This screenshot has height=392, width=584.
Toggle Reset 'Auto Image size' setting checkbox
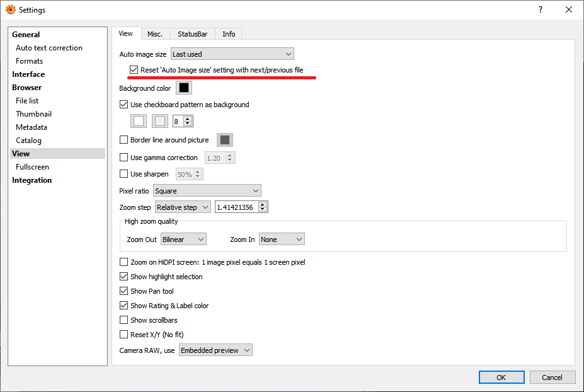[134, 70]
